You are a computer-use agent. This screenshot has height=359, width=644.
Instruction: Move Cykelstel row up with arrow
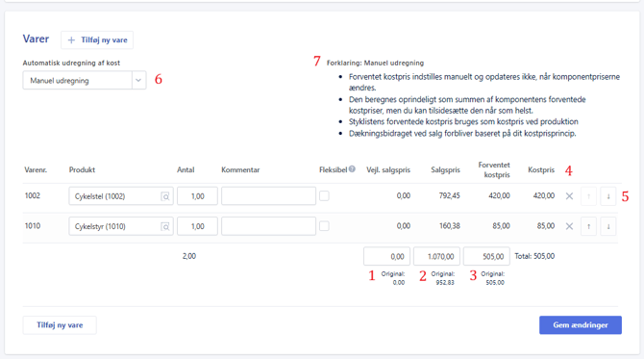click(x=588, y=196)
